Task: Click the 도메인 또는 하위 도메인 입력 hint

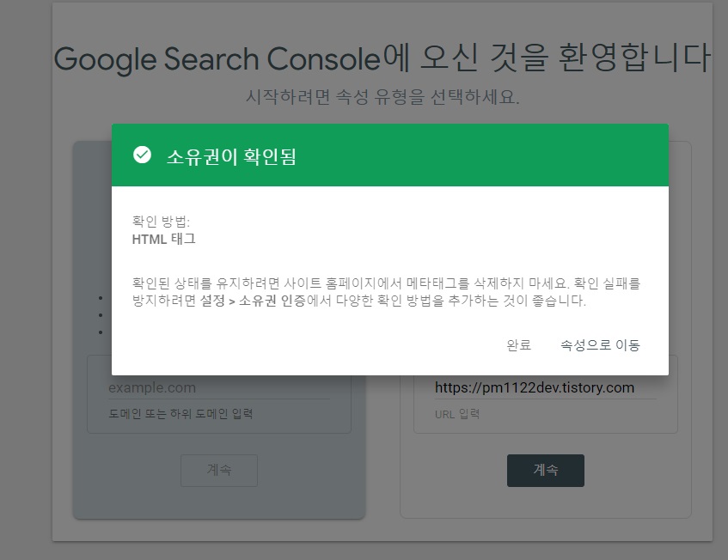Action: point(180,413)
